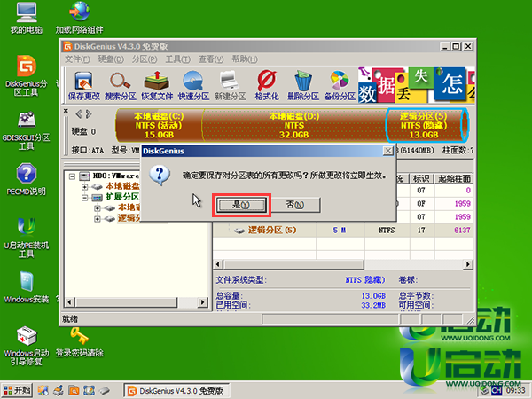Click the 删除分区 trash icon
532x399 pixels.
303,85
